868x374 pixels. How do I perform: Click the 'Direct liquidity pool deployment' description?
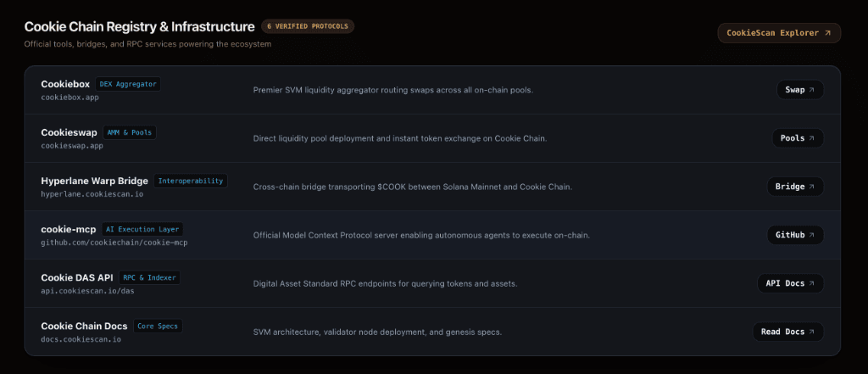click(400, 138)
